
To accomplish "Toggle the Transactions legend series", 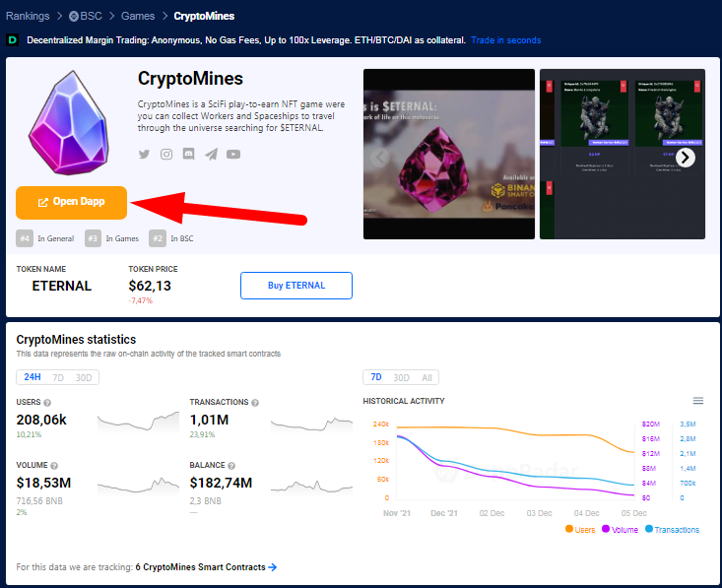I will tap(672, 530).
